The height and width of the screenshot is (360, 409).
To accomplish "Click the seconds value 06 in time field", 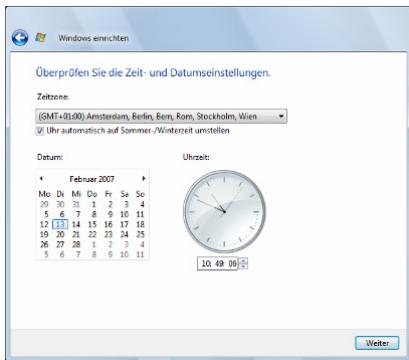I will click(232, 264).
